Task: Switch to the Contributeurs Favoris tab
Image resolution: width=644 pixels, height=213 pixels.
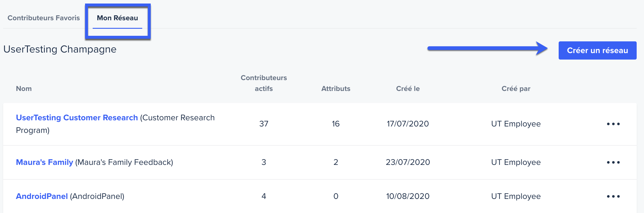Action: (x=44, y=18)
